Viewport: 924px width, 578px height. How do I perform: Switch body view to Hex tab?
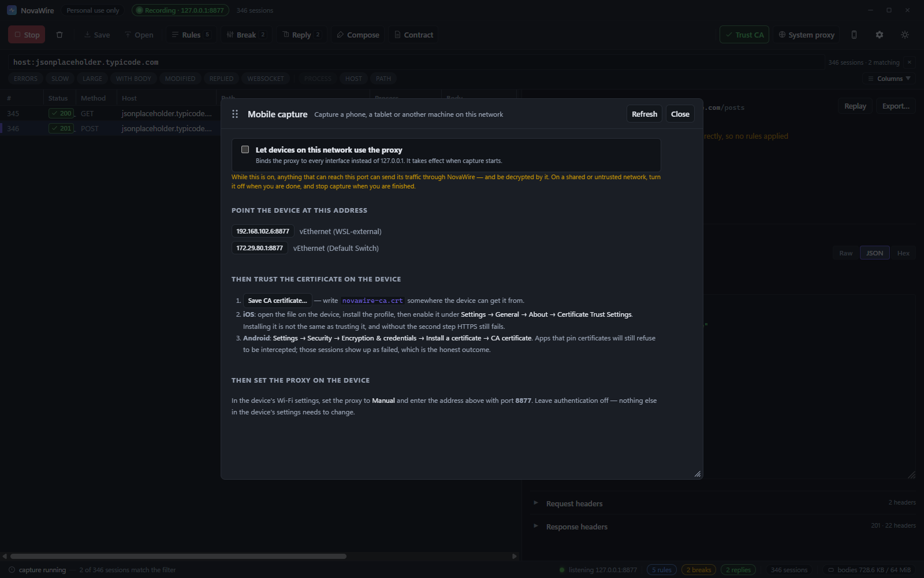pos(903,253)
